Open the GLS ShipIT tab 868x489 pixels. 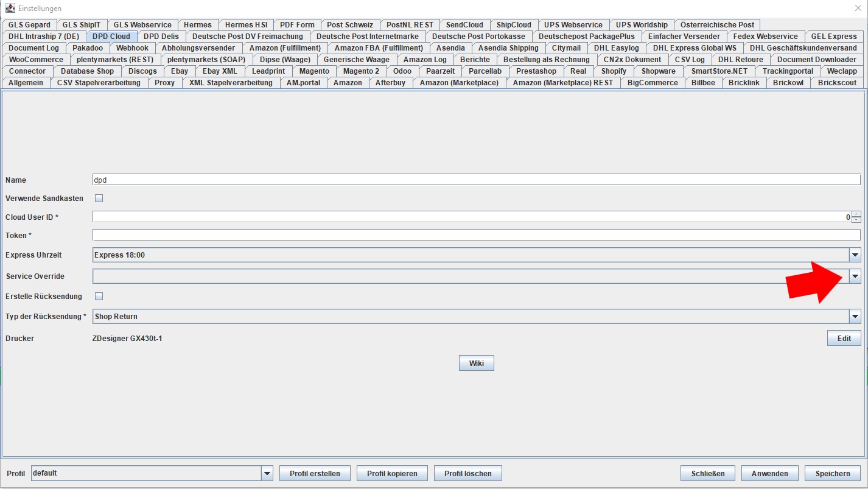82,25
